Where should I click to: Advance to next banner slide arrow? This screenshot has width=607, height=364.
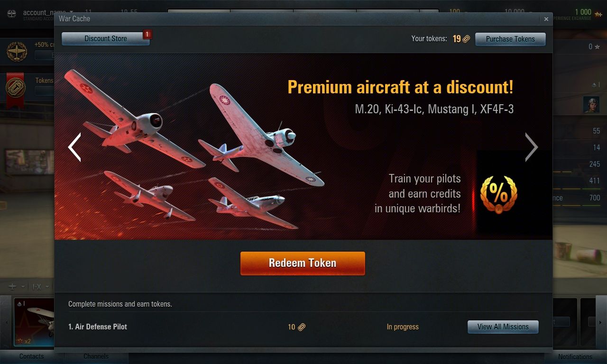point(531,147)
